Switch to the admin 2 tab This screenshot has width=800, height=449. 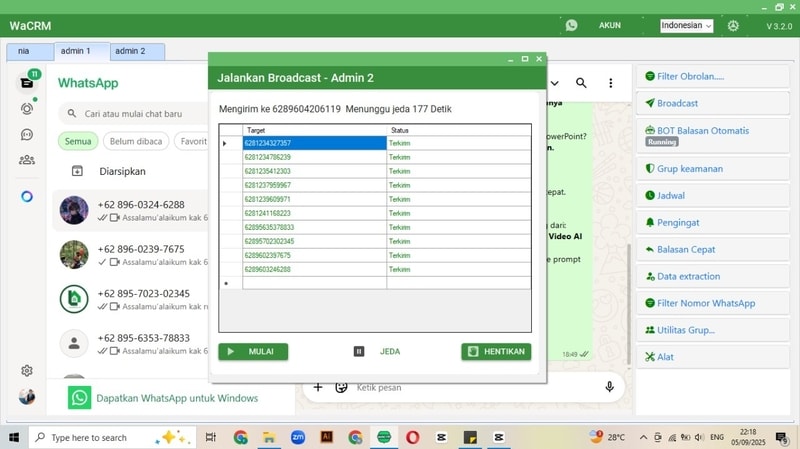(137, 51)
